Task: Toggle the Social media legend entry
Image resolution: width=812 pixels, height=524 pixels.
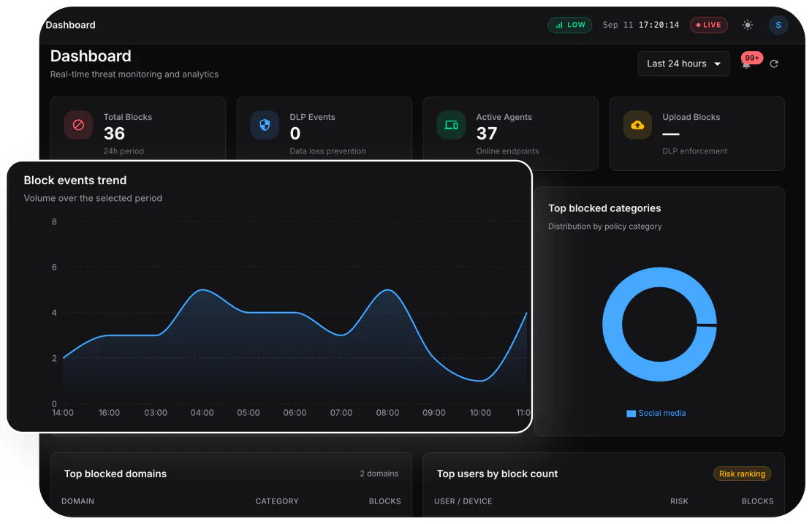Action: 656,413
